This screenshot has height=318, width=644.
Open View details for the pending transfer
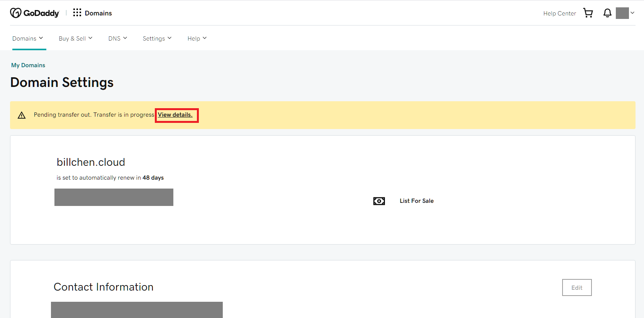tap(175, 115)
